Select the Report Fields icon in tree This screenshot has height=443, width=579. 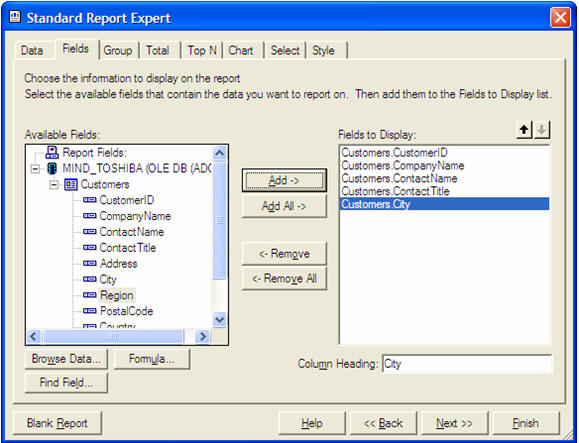[52, 152]
